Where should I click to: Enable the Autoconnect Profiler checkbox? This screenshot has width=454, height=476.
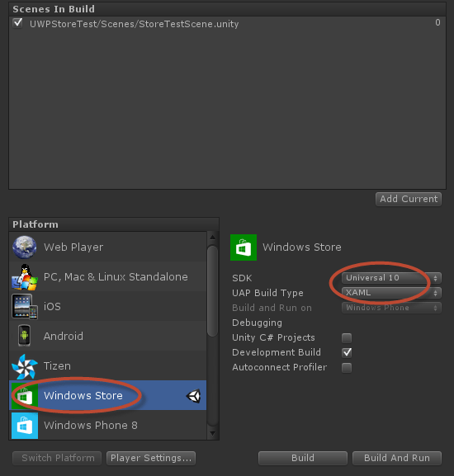(x=347, y=367)
